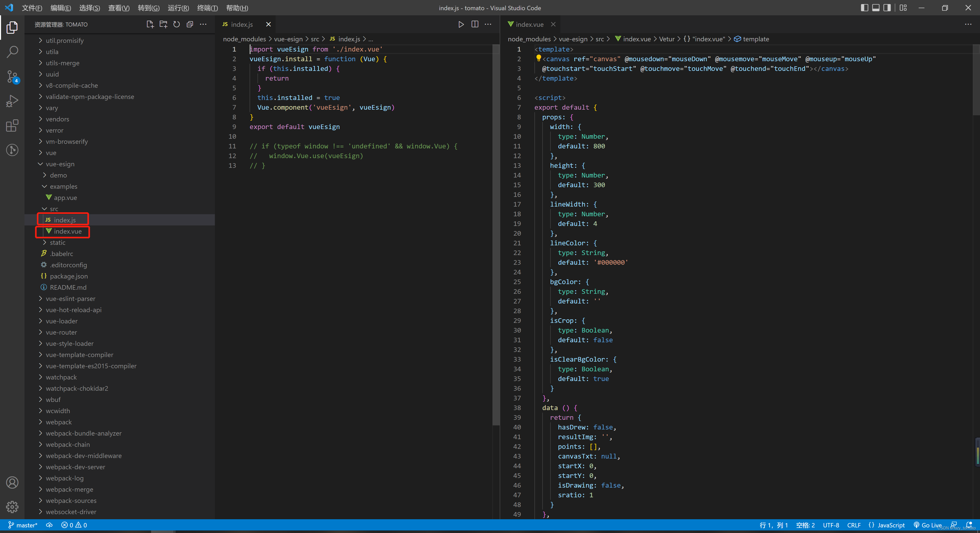Run the code with play icon
Screen dimensions: 980x533
(461, 24)
